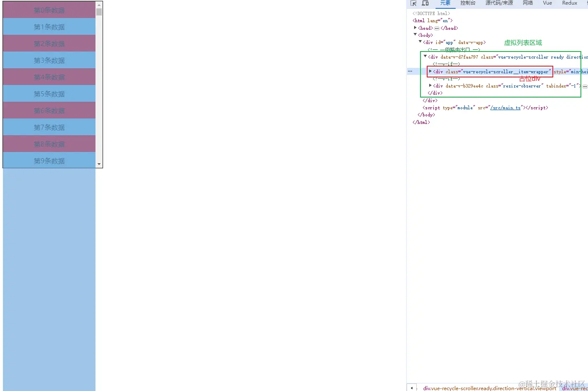
Task: Select the closing </html> line
Action: pos(421,122)
